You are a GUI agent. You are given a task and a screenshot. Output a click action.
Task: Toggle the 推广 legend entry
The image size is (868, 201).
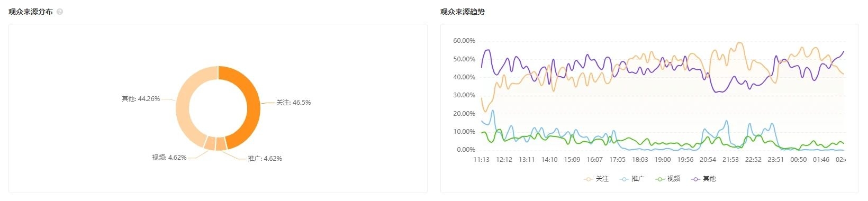[632, 179]
